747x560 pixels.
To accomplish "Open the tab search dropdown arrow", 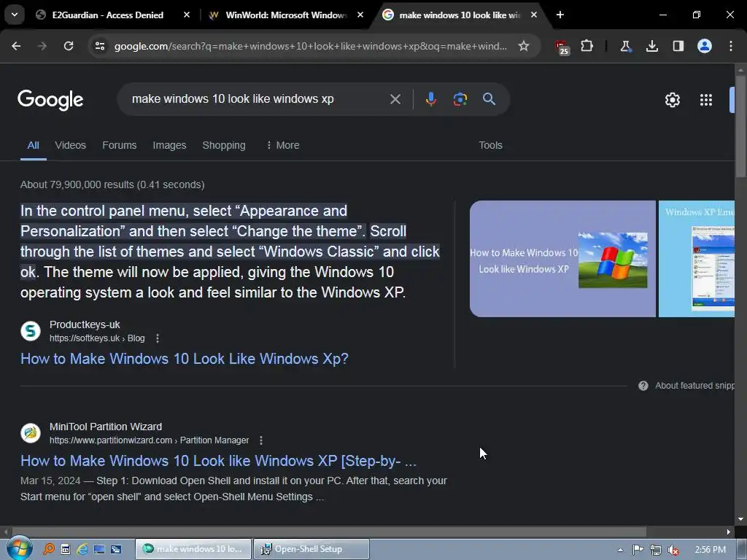I will click(x=15, y=15).
